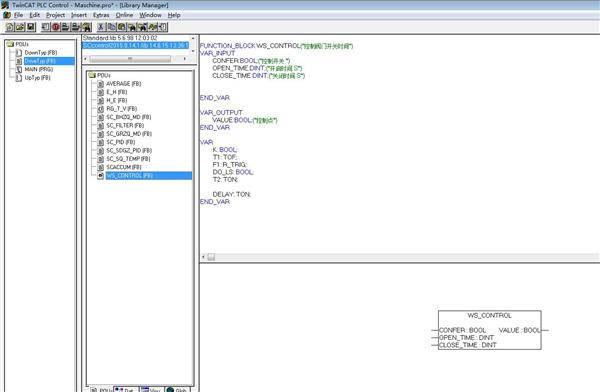This screenshot has height=392, width=600.
Task: Click the UpTyp block icon in the project tree
Action: coord(19,78)
